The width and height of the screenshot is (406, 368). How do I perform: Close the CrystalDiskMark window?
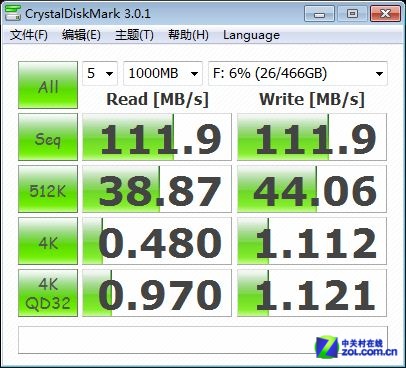pos(385,14)
